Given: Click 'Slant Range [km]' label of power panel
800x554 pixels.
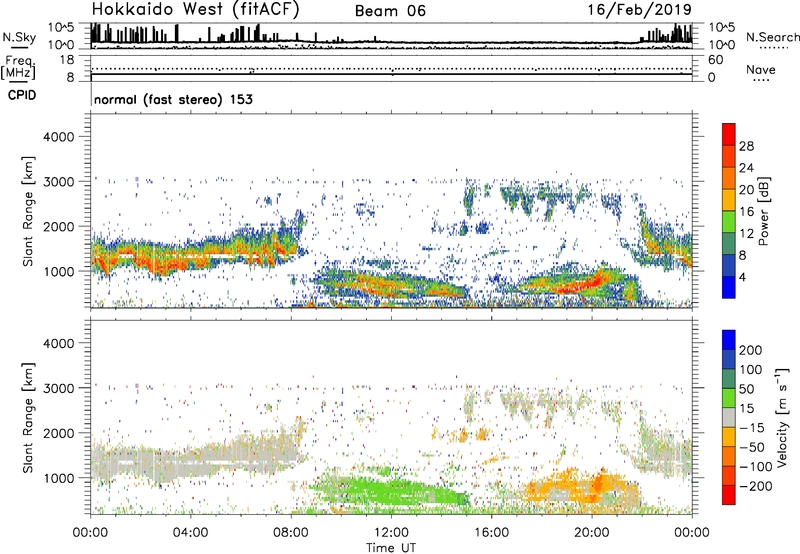Looking at the screenshot, I should (x=28, y=211).
